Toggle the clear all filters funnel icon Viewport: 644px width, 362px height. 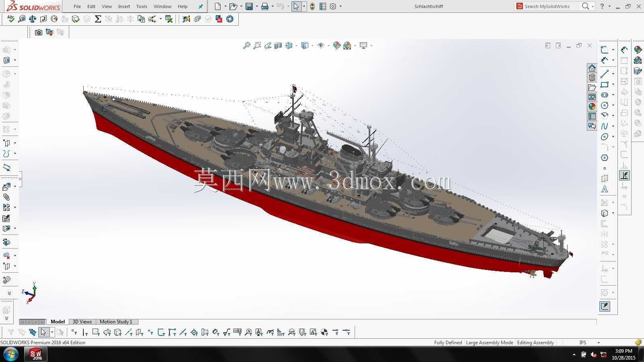(22, 332)
